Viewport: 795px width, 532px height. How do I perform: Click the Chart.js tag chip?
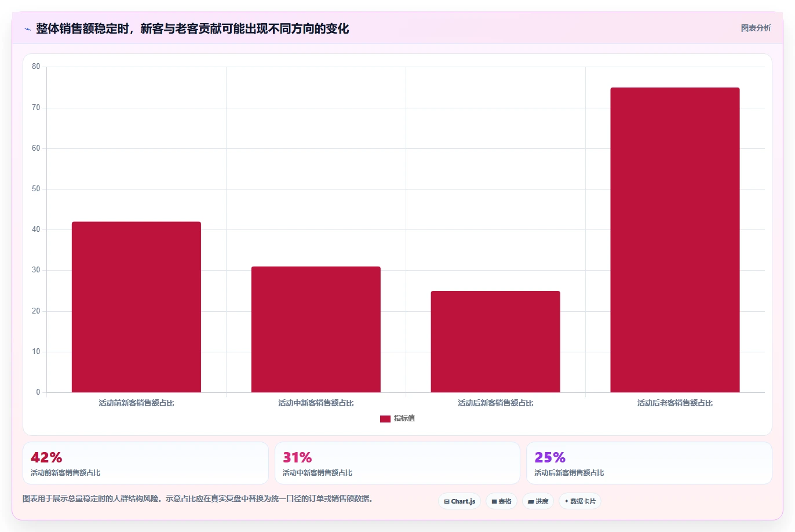coord(460,501)
